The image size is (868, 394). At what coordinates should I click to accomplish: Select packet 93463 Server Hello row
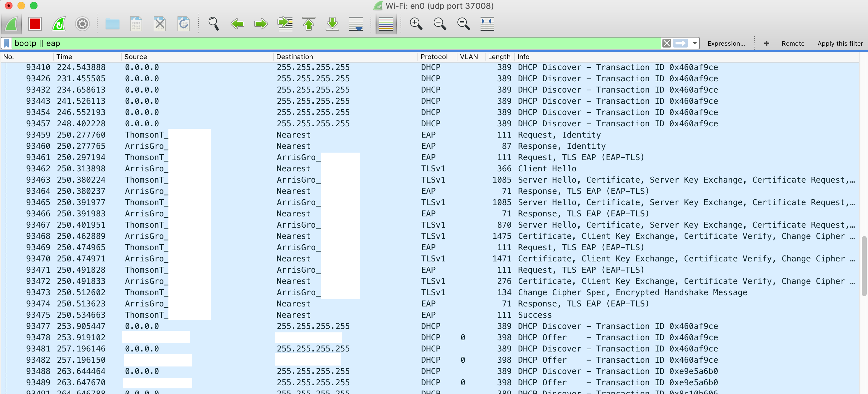[x=430, y=180]
